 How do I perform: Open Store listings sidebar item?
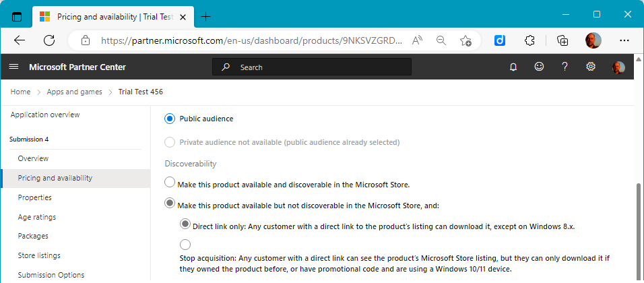pos(39,255)
